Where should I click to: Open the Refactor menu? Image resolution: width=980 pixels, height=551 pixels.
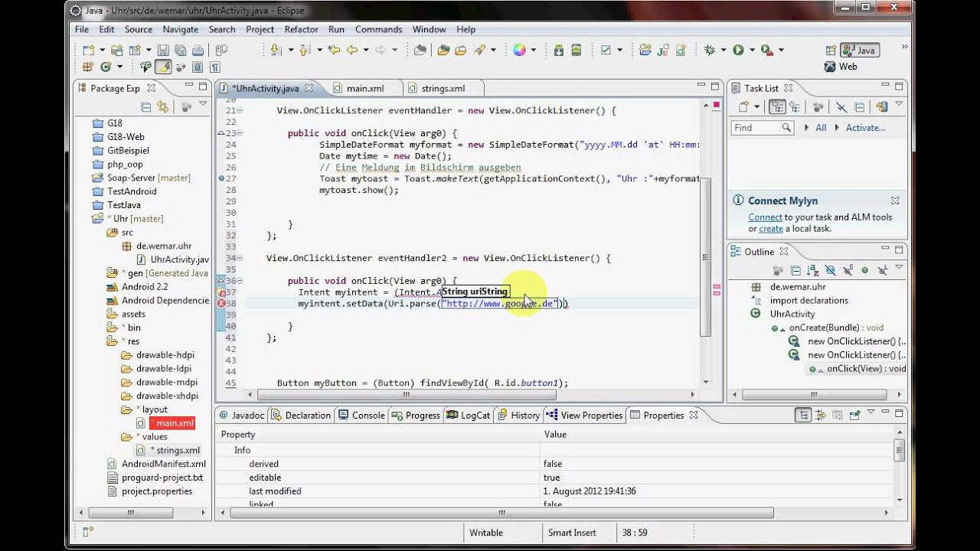point(301,29)
